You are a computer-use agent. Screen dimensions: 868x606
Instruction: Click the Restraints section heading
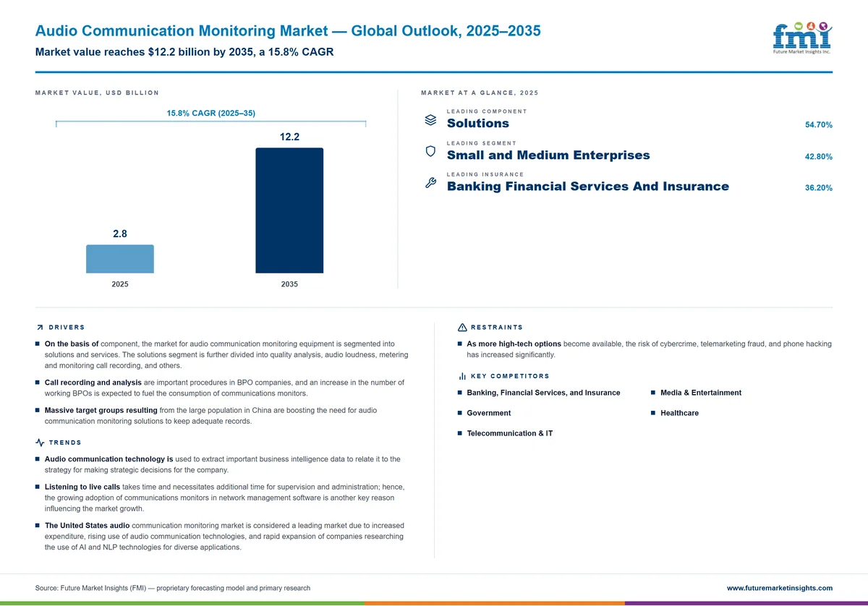point(497,328)
